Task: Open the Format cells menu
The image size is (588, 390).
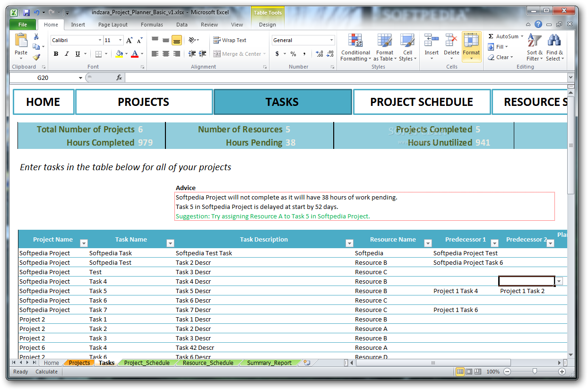Action: click(471, 47)
